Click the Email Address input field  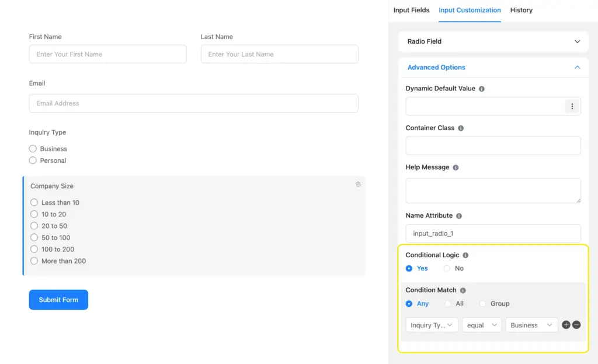pos(193,103)
